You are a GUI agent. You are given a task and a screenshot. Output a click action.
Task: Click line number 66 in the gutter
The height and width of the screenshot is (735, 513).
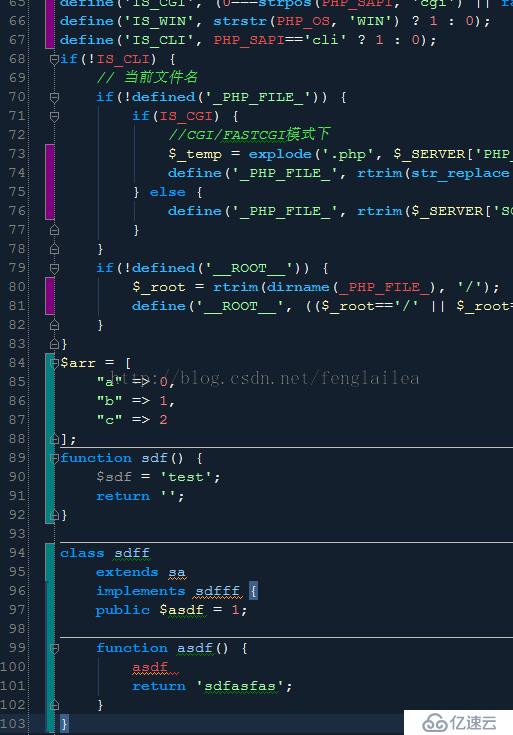coord(17,21)
